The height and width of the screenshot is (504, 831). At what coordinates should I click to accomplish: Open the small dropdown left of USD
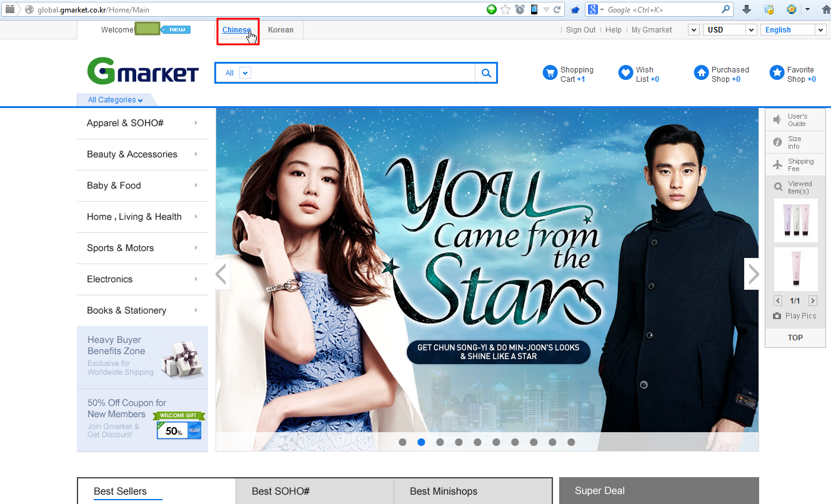tap(694, 30)
